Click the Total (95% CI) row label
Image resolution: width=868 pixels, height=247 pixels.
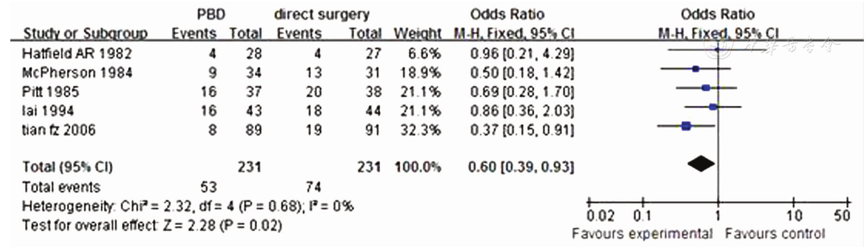point(67,167)
